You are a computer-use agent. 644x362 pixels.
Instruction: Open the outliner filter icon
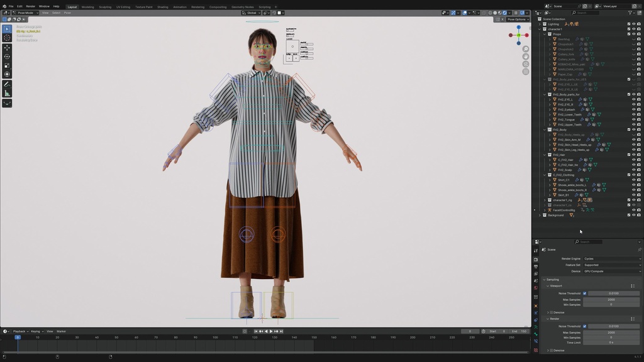coord(630,13)
